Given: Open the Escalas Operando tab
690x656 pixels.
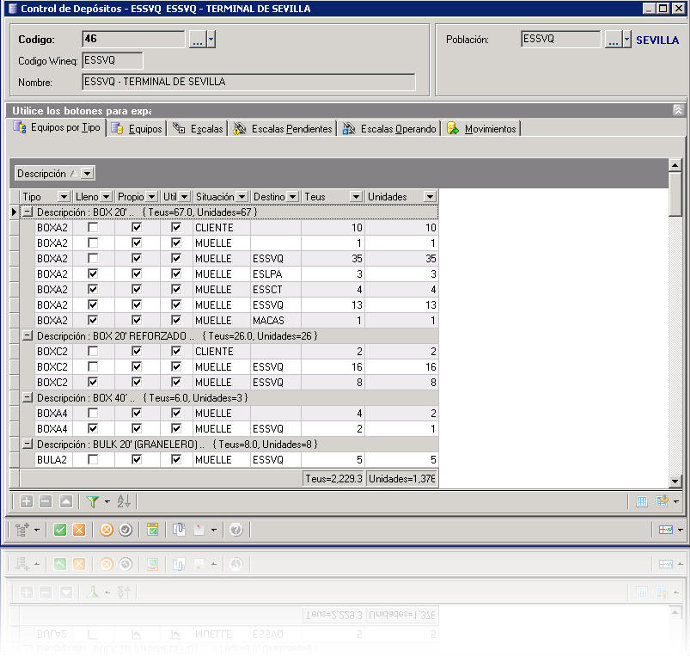Looking at the screenshot, I should click(389, 128).
